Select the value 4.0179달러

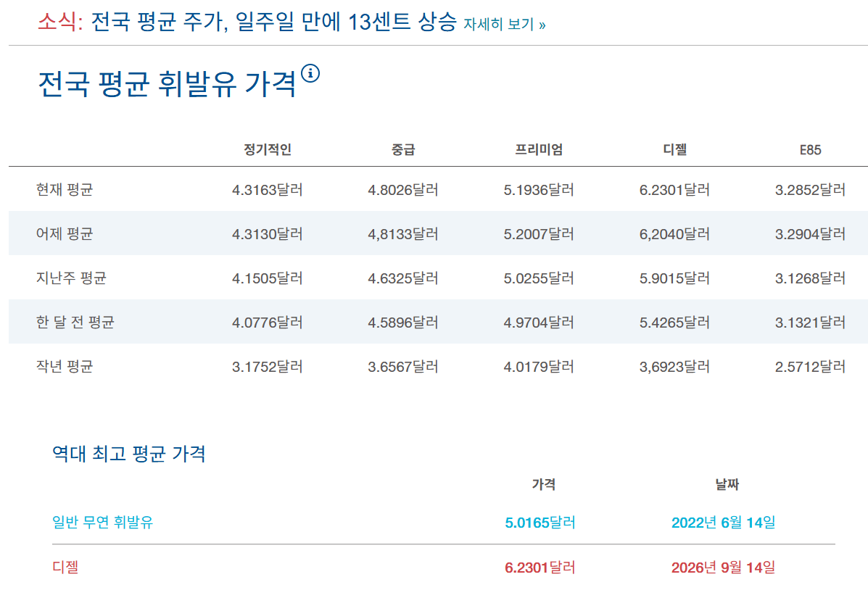point(539,366)
